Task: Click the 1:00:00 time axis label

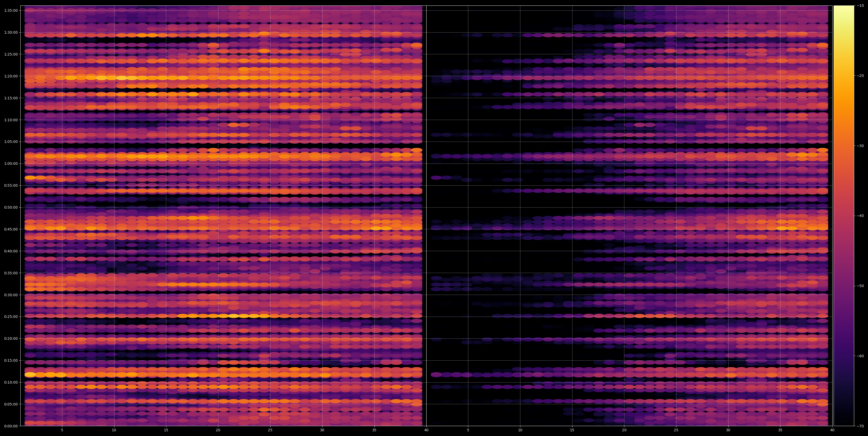Action: click(11, 163)
